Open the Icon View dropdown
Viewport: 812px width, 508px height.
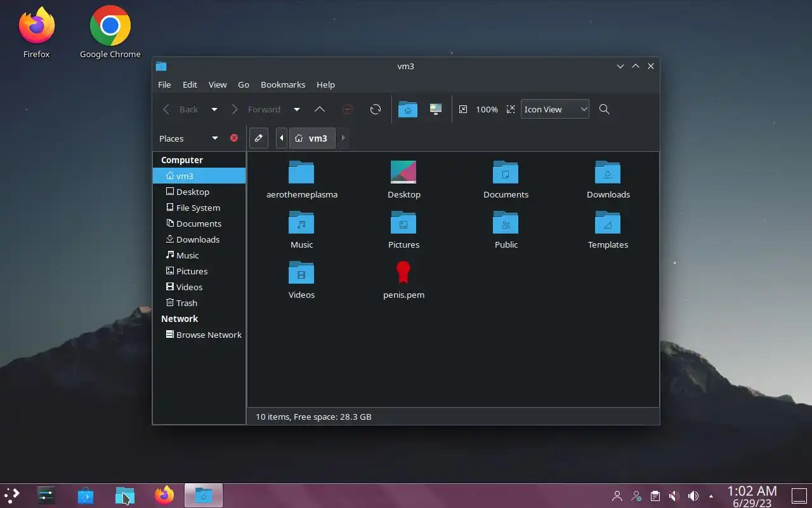(555, 109)
